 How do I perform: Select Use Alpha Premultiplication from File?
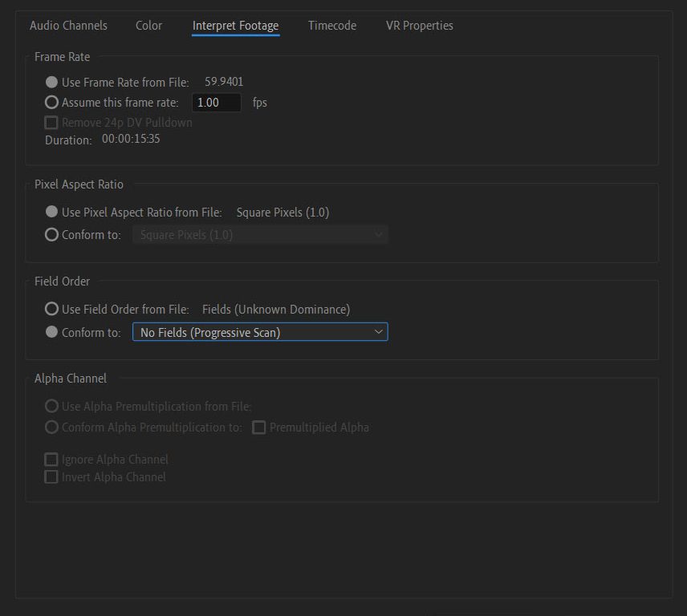coord(52,407)
